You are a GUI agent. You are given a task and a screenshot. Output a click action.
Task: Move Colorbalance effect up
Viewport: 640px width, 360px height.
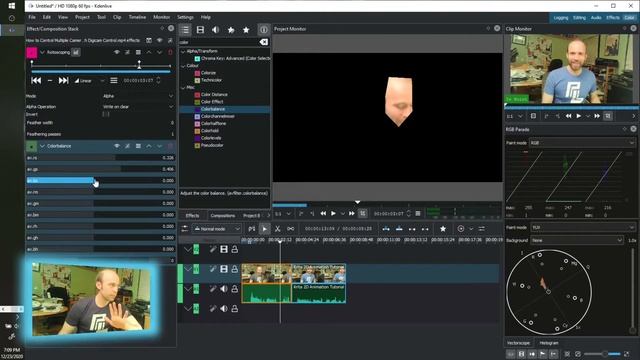[149, 146]
